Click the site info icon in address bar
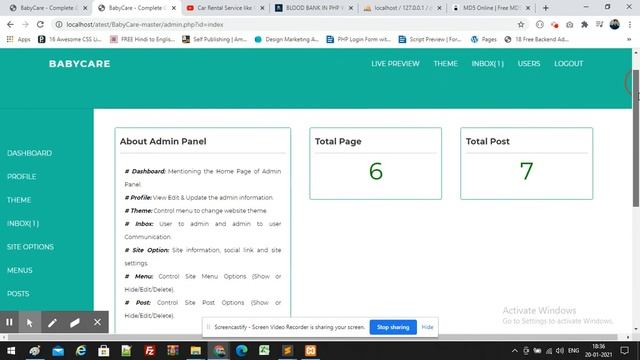 [59, 24]
